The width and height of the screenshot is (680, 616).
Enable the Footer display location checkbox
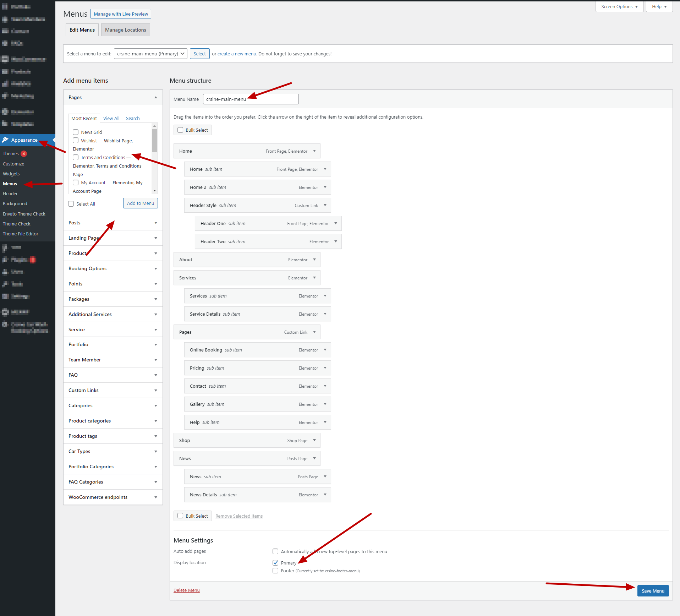click(275, 571)
